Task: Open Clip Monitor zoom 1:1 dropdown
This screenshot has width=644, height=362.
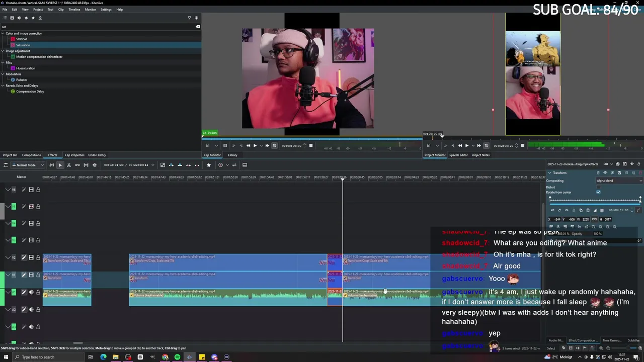Action: [210, 146]
